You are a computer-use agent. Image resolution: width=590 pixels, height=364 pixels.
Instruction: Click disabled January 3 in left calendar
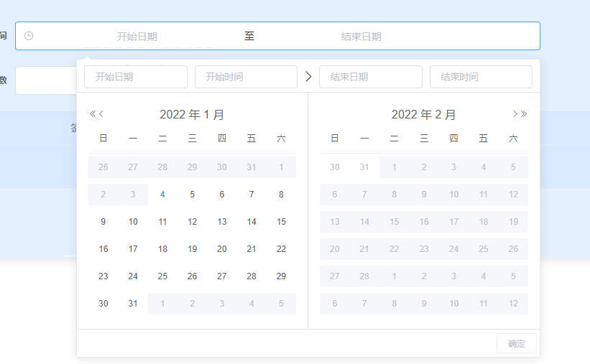click(133, 195)
